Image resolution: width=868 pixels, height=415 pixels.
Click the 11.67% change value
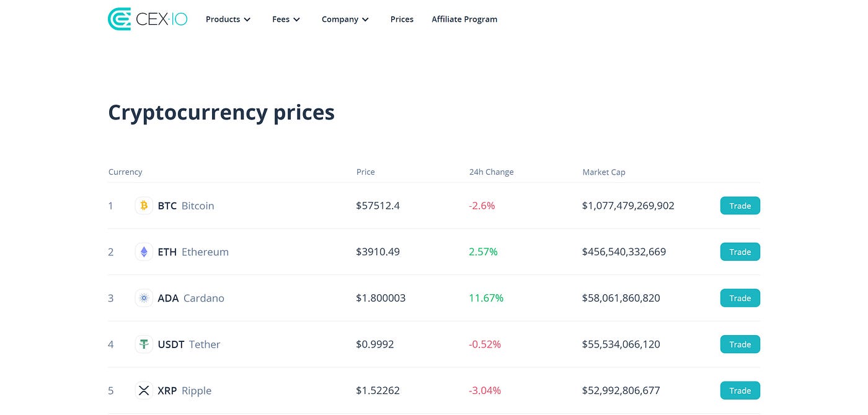(x=486, y=298)
